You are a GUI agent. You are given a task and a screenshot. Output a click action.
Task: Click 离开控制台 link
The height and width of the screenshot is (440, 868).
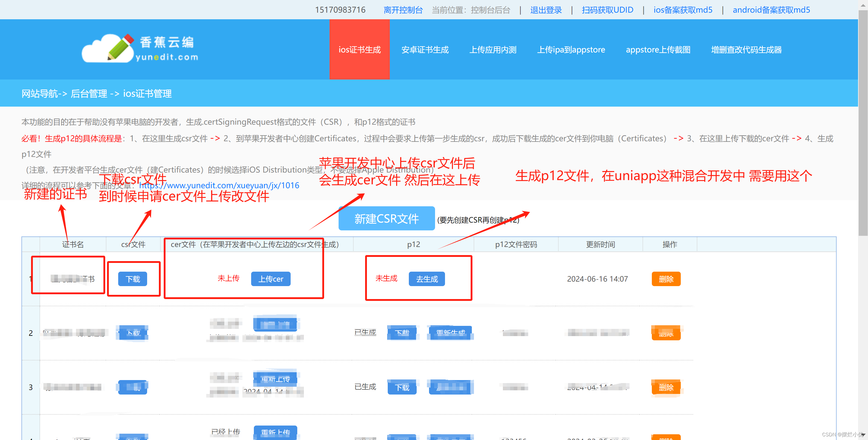coord(403,10)
